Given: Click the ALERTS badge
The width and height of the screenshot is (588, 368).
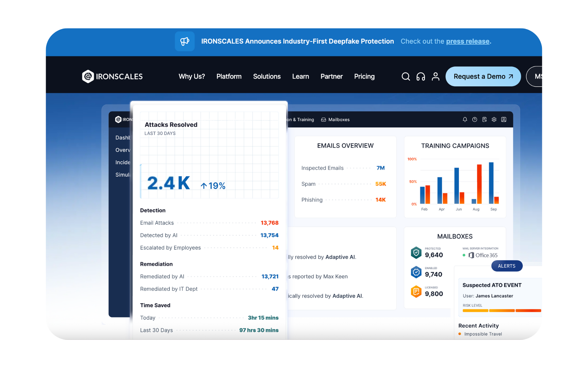Looking at the screenshot, I should click(507, 266).
